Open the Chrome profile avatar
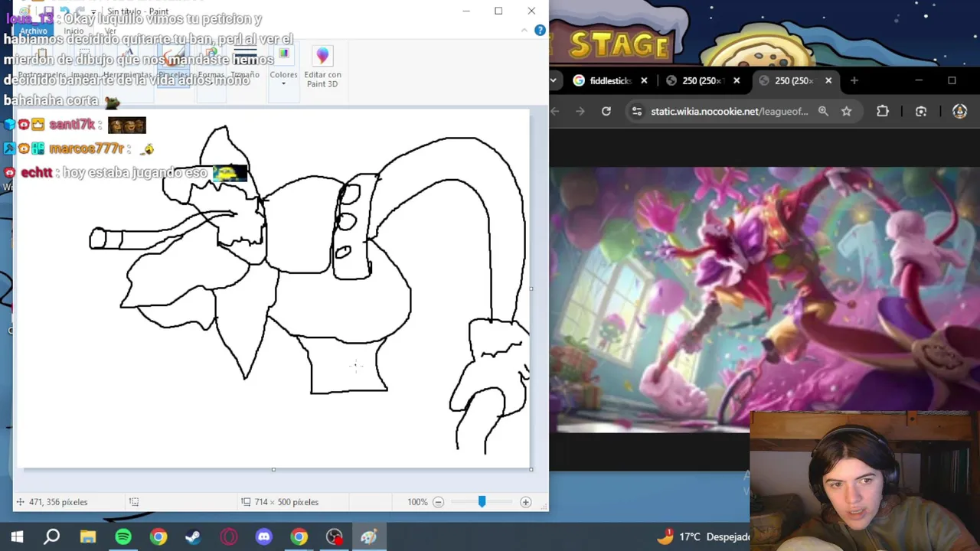Image resolution: width=980 pixels, height=551 pixels. click(x=959, y=111)
